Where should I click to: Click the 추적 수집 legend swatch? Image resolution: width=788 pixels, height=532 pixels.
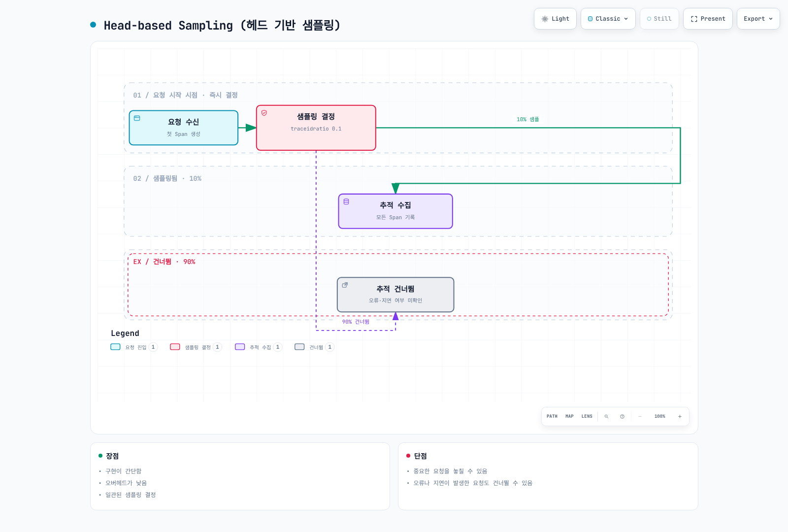(240, 347)
